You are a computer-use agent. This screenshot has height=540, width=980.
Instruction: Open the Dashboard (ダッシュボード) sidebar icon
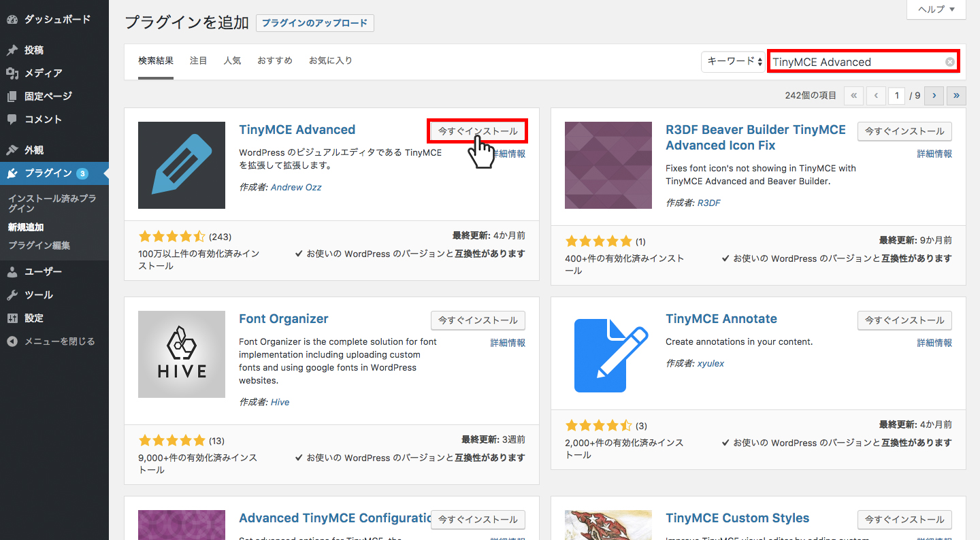(12, 19)
